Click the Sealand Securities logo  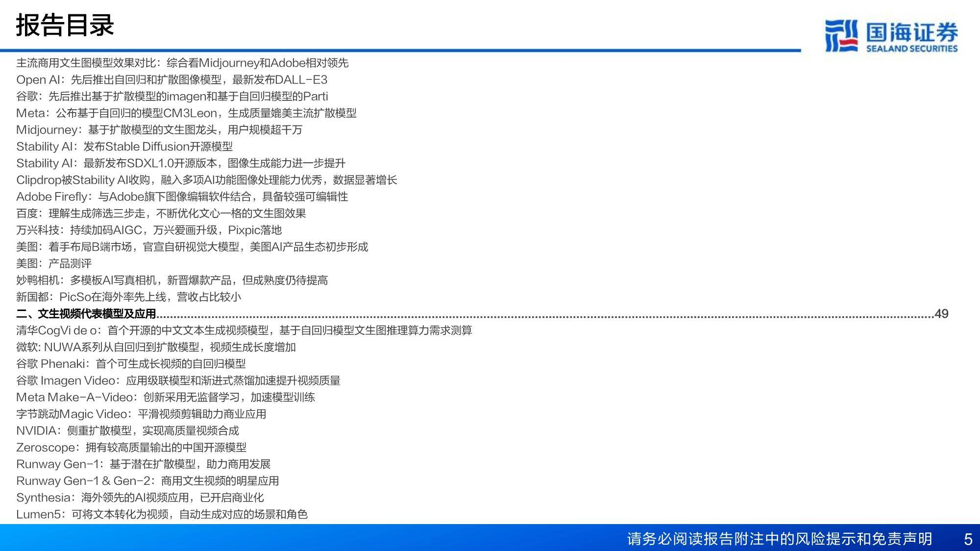point(891,36)
